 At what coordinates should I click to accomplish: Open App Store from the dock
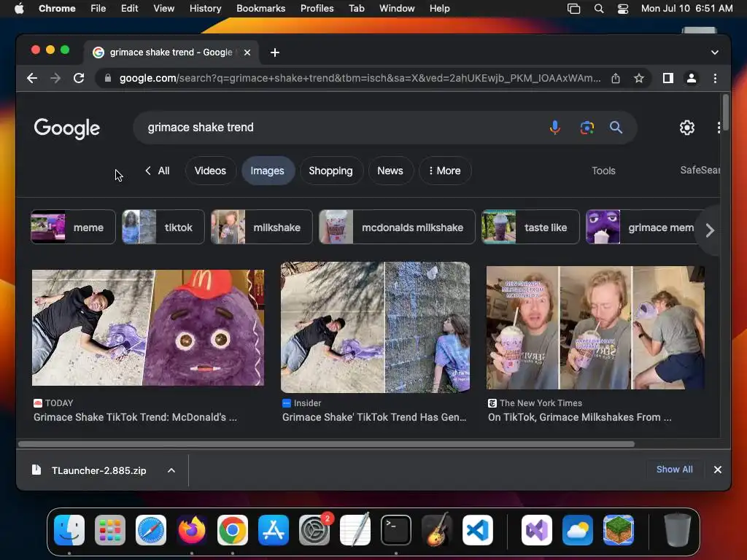(x=274, y=530)
